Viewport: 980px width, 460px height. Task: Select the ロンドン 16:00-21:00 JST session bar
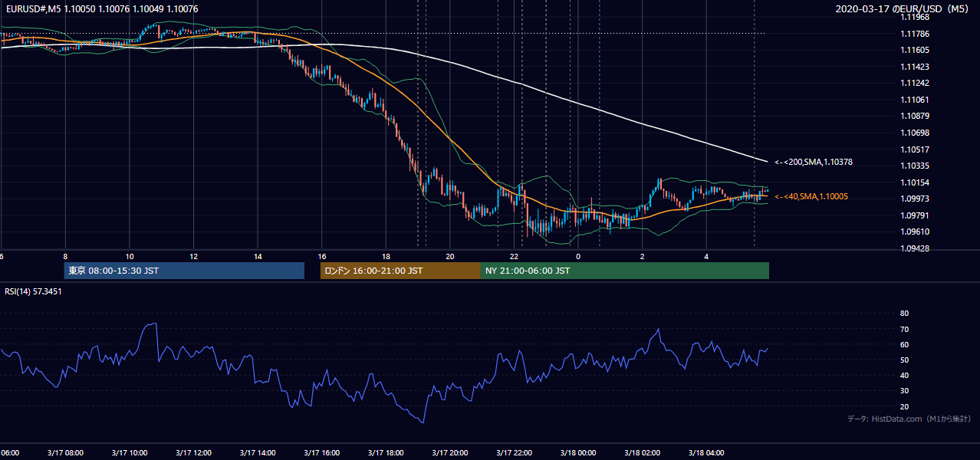(400, 271)
